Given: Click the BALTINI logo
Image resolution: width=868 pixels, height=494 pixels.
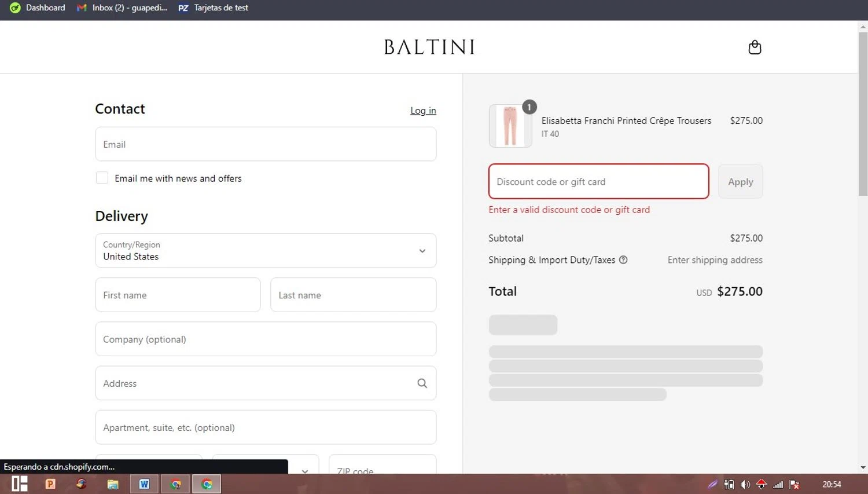Looking at the screenshot, I should pos(429,47).
